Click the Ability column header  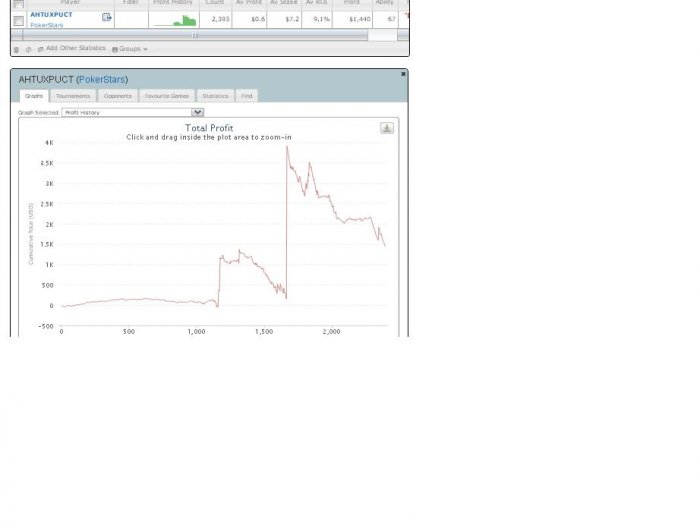pyautogui.click(x=384, y=3)
